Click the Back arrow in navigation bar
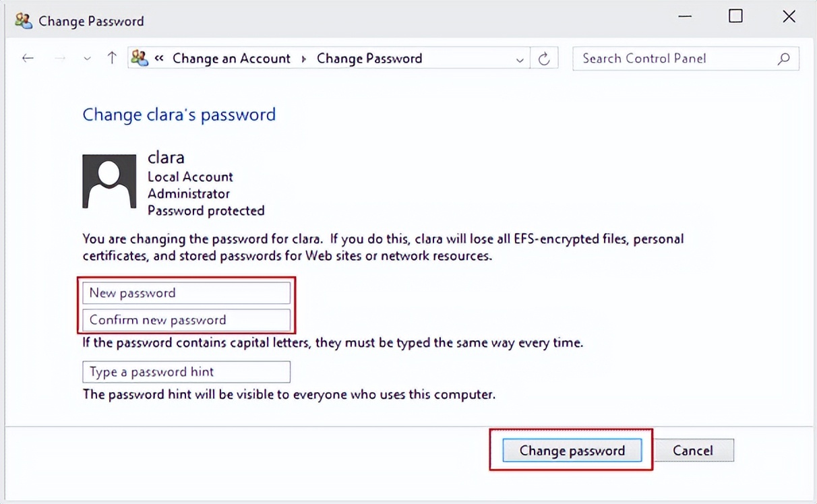This screenshot has height=504, width=817. [28, 59]
